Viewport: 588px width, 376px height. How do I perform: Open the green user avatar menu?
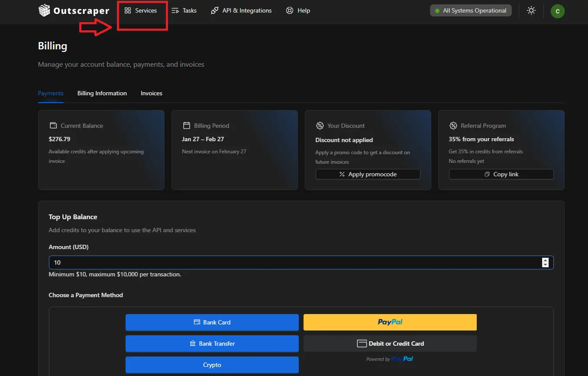(x=557, y=11)
